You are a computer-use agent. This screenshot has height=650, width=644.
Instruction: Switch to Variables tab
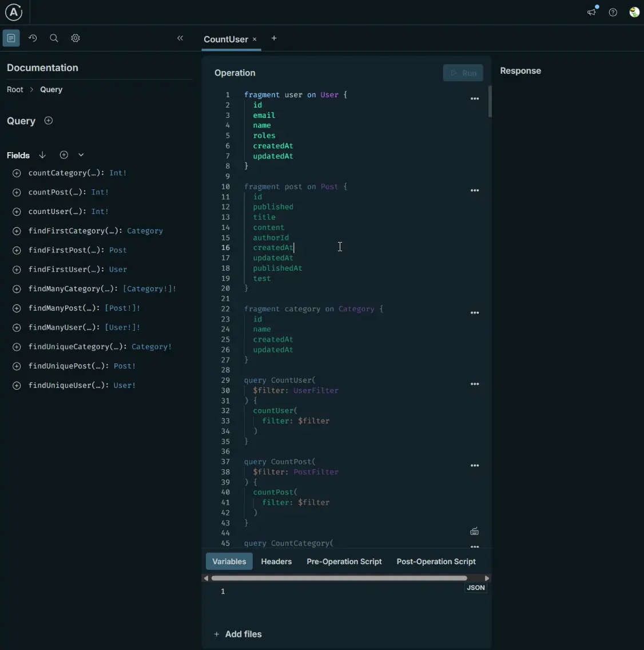(x=229, y=561)
